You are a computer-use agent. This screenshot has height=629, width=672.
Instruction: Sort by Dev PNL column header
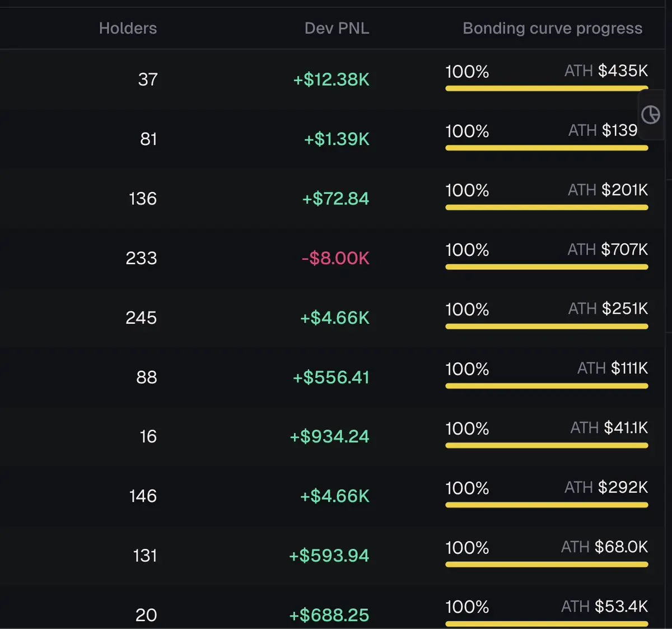point(337,28)
